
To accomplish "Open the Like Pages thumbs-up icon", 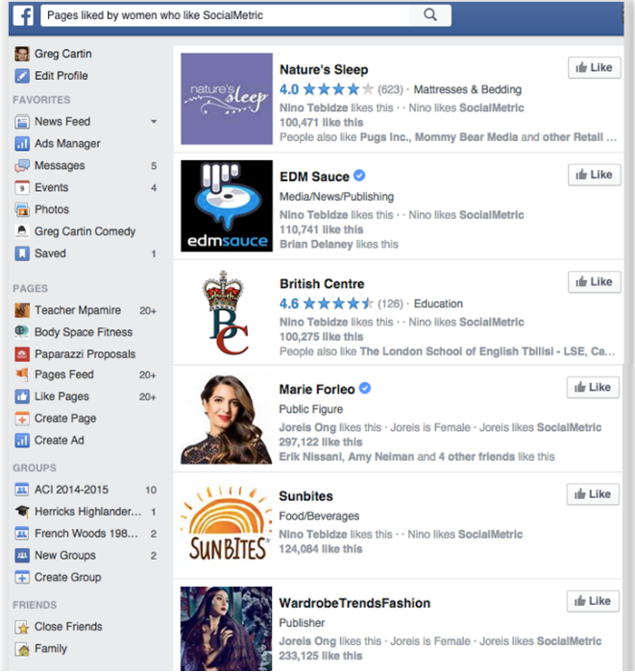I will click(x=22, y=396).
